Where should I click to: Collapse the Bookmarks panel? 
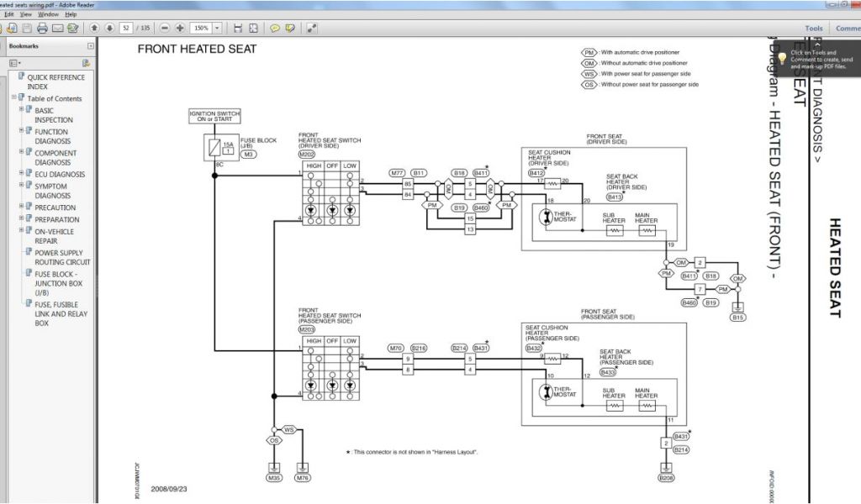click(91, 46)
